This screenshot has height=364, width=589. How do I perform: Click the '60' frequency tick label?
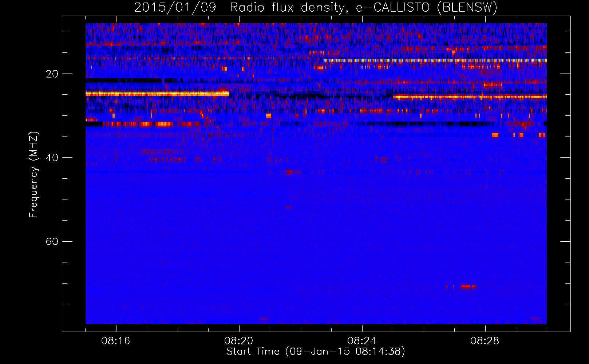point(52,241)
